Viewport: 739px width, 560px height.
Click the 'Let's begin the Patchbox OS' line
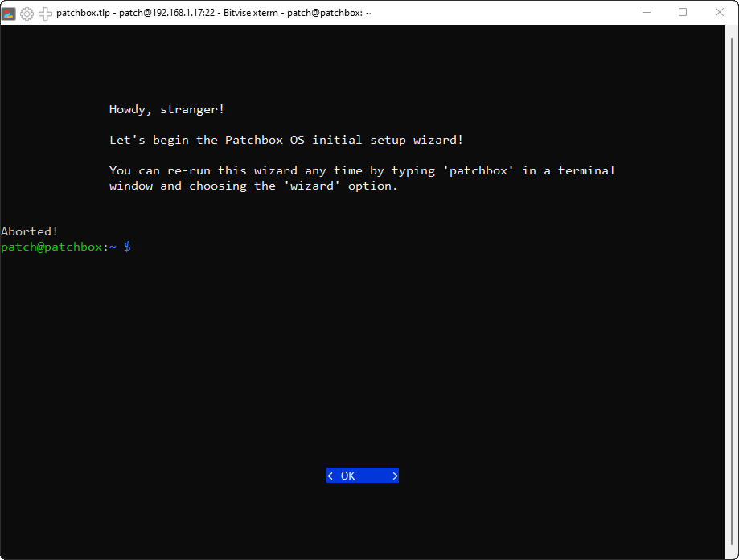286,140
